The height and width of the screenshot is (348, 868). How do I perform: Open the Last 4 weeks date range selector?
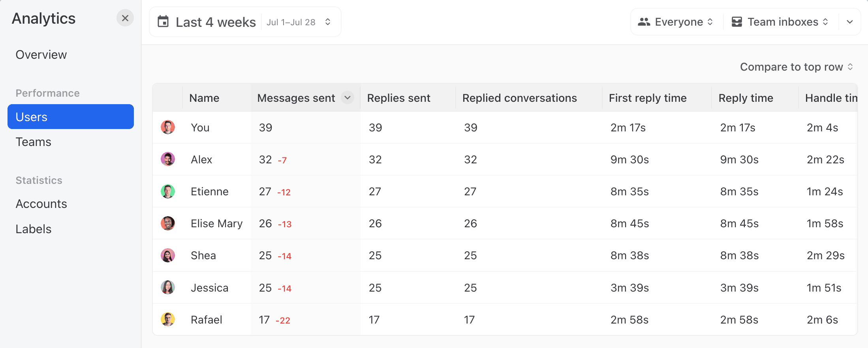click(x=245, y=22)
